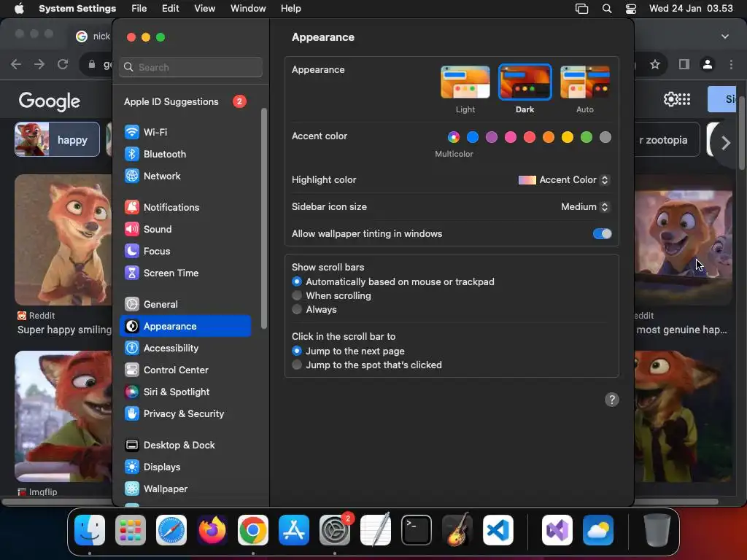
Task: Open Control Center in menu bar
Action: coord(631,9)
